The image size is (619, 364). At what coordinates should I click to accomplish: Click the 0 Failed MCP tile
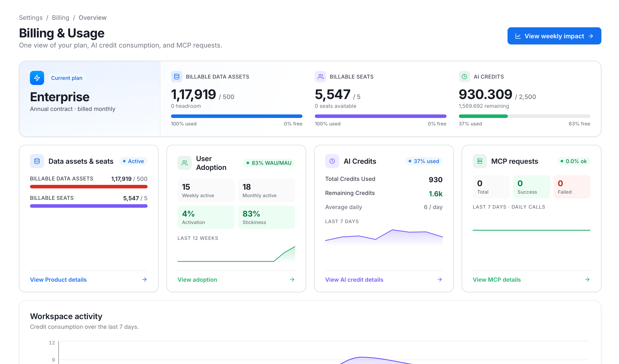coord(572,187)
